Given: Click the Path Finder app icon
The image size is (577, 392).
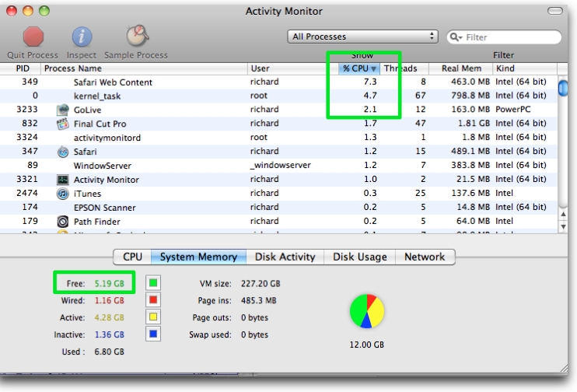Looking at the screenshot, I should click(63, 222).
